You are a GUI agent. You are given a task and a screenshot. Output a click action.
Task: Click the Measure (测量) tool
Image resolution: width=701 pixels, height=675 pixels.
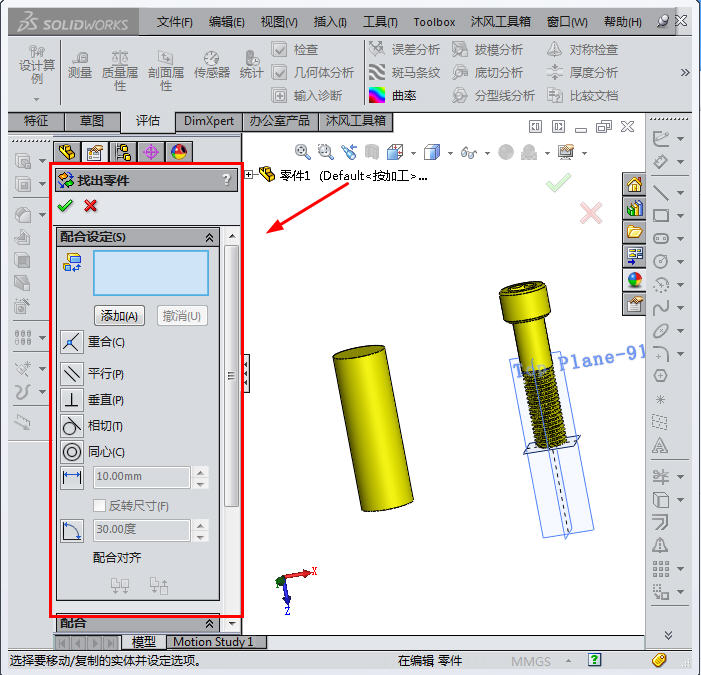[x=80, y=65]
